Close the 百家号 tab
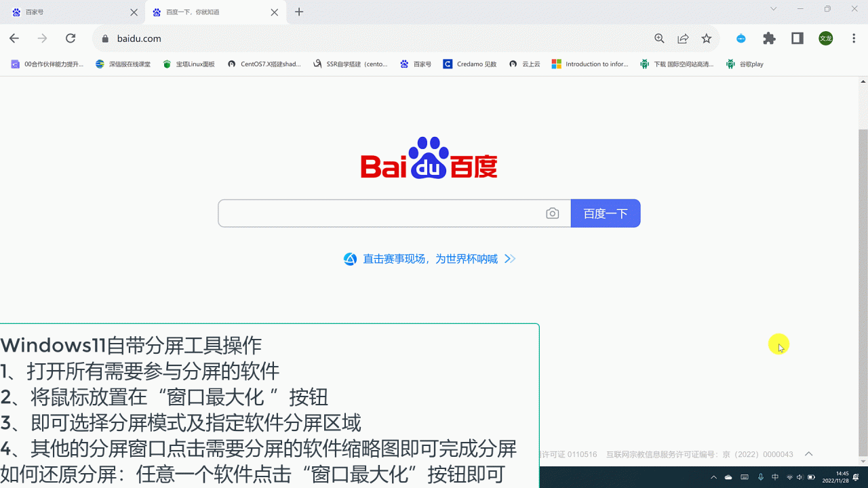Screen dimensions: 868x488 click(134, 12)
